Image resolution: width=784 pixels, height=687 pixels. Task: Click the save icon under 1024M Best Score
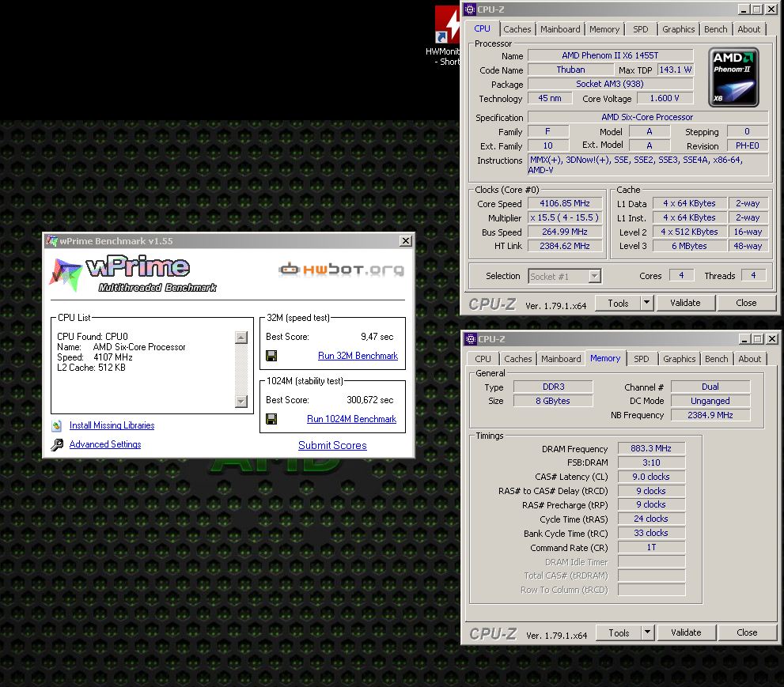271,419
